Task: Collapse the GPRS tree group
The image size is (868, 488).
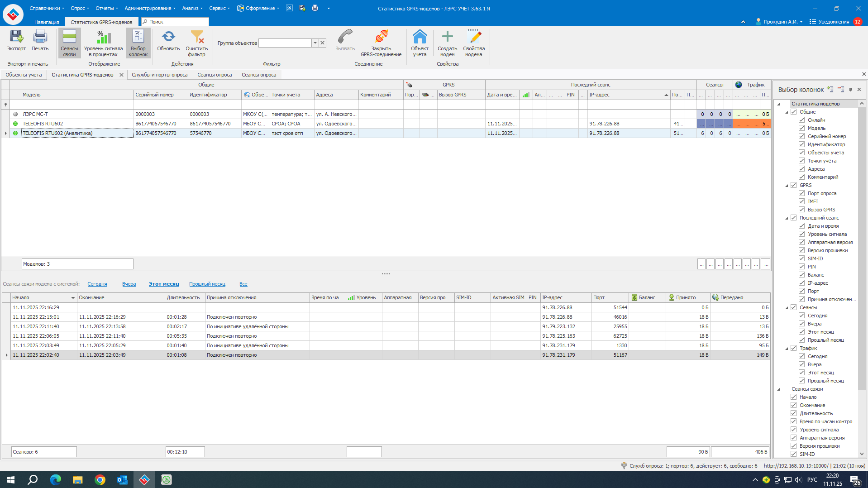Action: click(x=787, y=186)
